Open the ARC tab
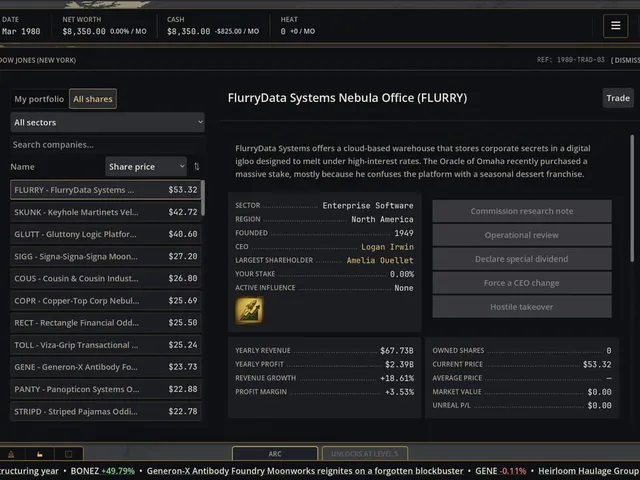Viewport: 640px width, 480px height. 275,453
